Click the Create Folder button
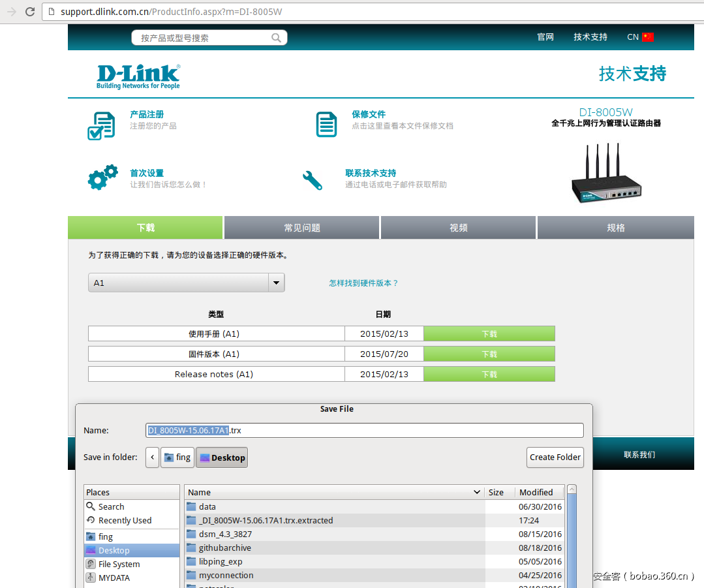 pos(555,457)
